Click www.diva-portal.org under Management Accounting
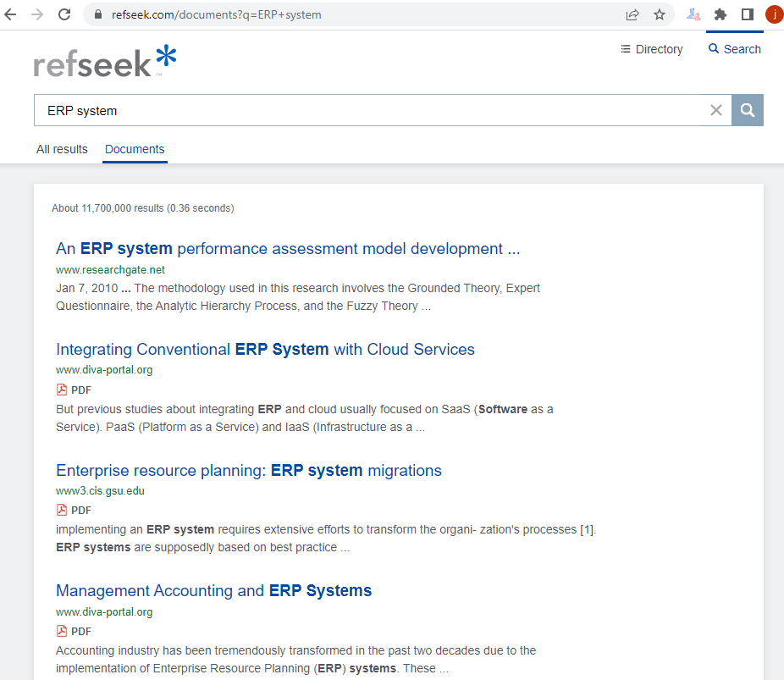Screen dimensions: 784x680 pyautogui.click(x=104, y=612)
